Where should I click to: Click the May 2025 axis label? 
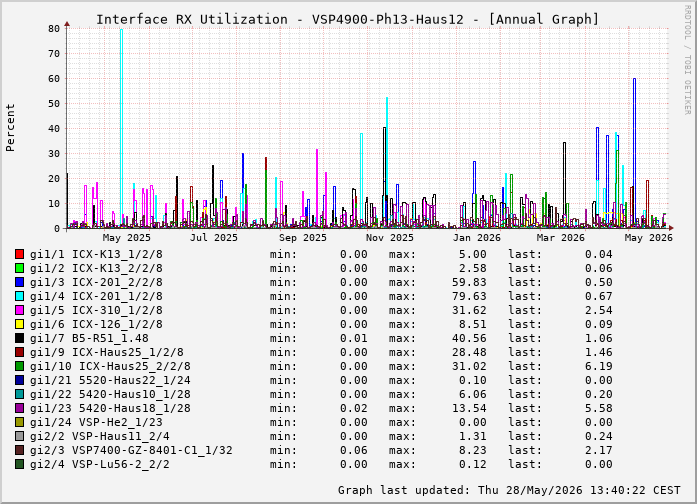tap(127, 238)
